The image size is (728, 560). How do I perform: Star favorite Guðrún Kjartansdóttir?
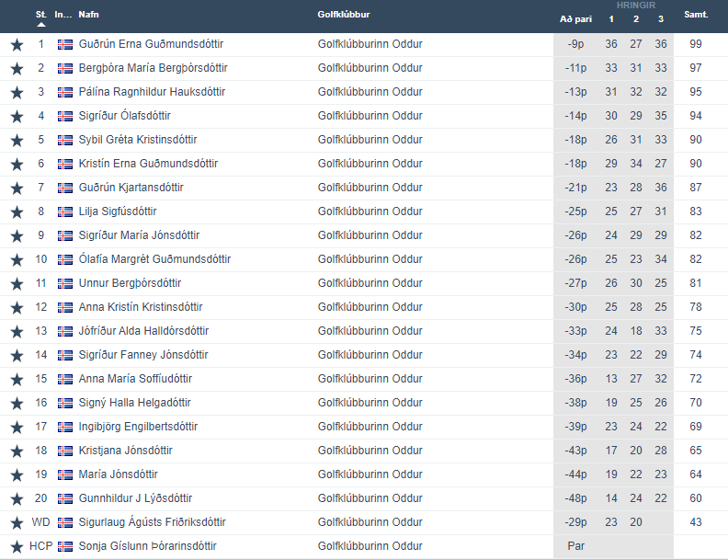[17, 189]
